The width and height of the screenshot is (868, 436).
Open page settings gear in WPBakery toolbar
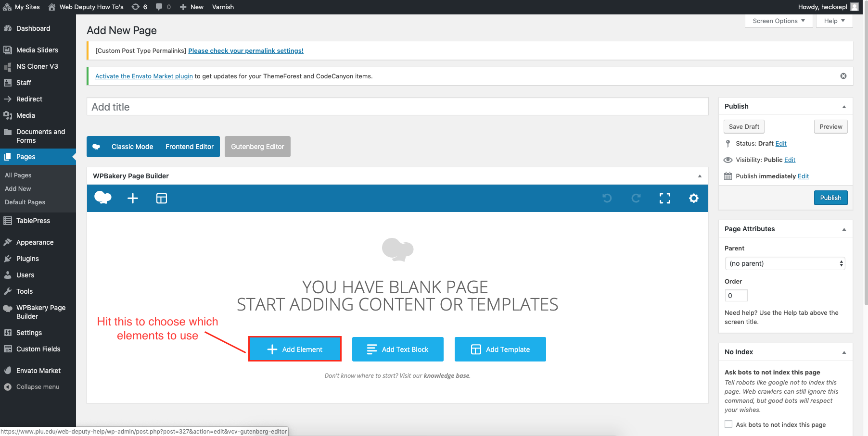(694, 198)
